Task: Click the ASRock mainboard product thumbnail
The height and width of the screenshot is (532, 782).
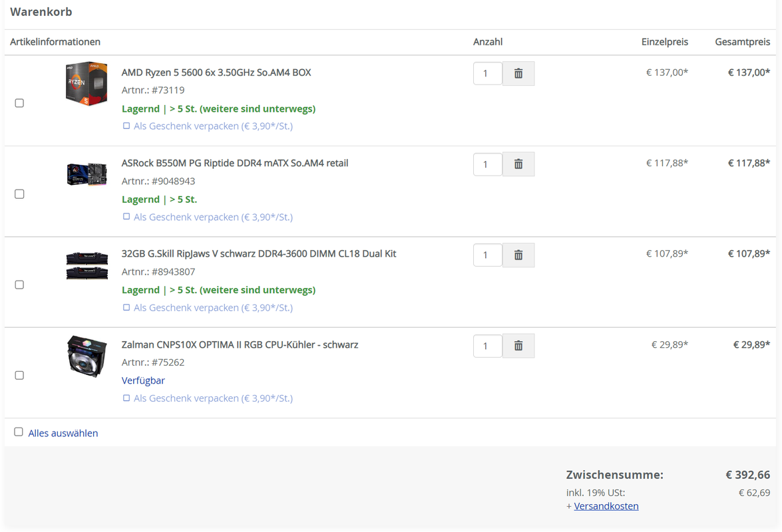Action: 87,174
